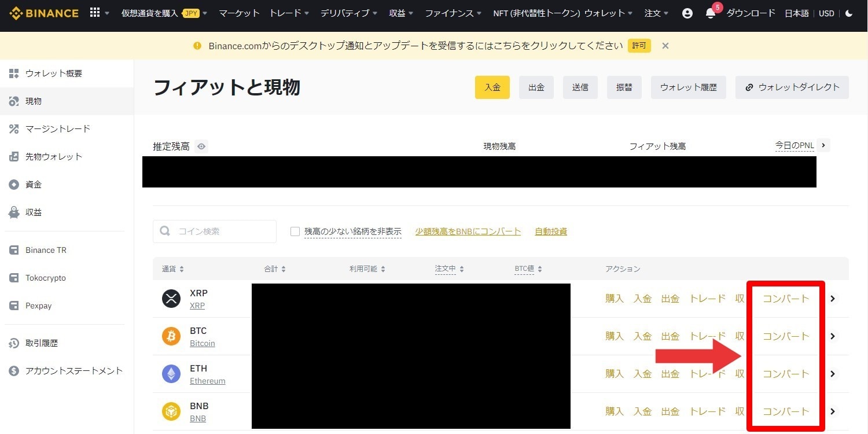Click コンバート in ETH row

pyautogui.click(x=786, y=374)
